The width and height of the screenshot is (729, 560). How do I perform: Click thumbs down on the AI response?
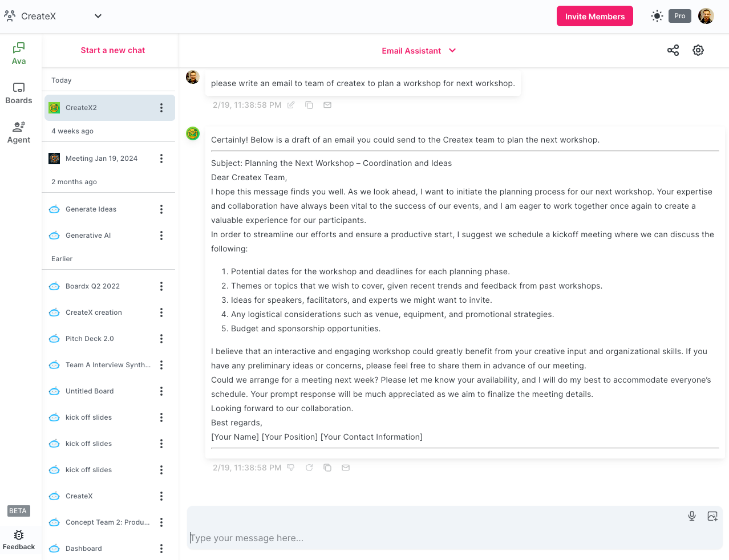pyautogui.click(x=291, y=468)
